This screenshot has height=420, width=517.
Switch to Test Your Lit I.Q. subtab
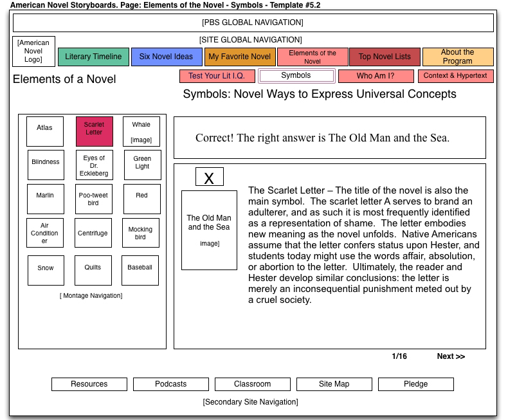point(216,76)
